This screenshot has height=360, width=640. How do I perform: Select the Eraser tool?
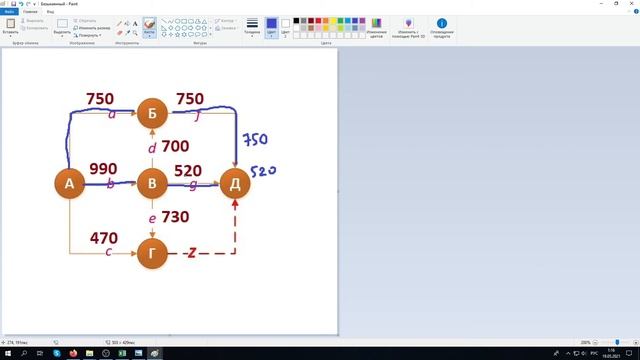click(119, 33)
